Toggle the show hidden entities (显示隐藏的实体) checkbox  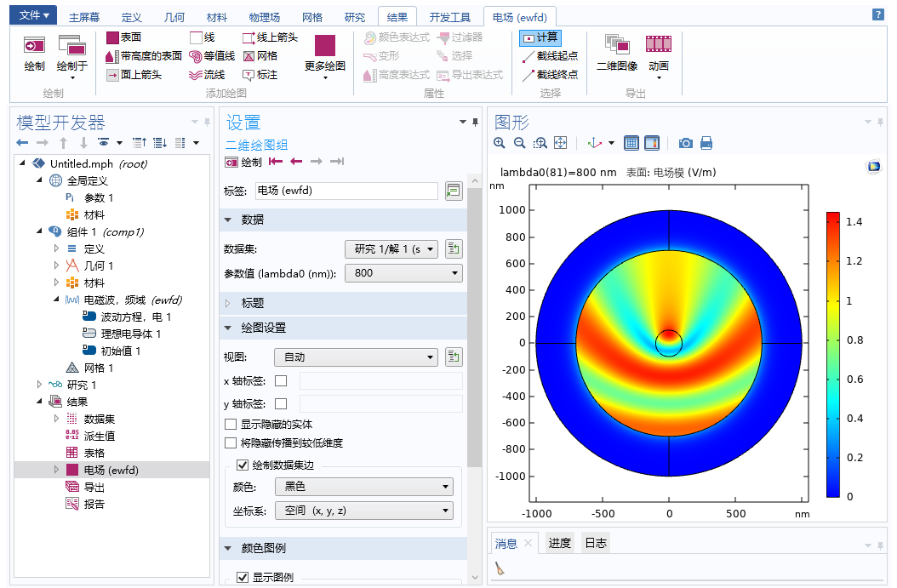[x=231, y=424]
